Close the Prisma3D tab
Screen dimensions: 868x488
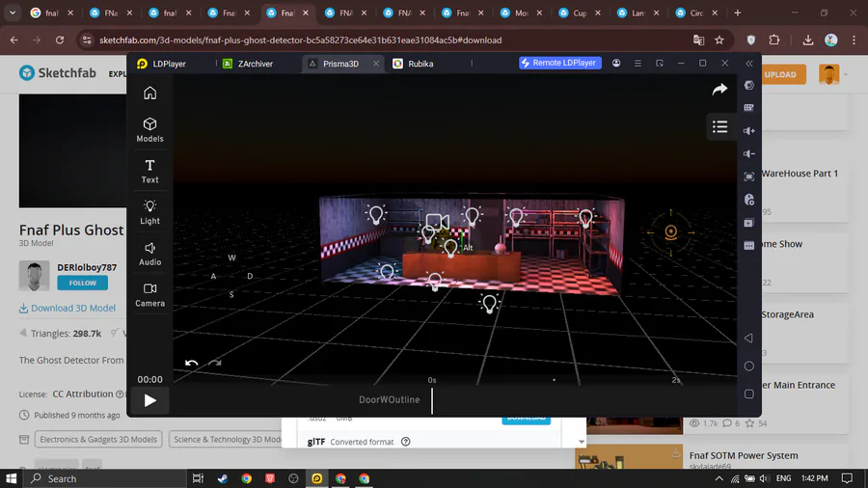click(376, 64)
